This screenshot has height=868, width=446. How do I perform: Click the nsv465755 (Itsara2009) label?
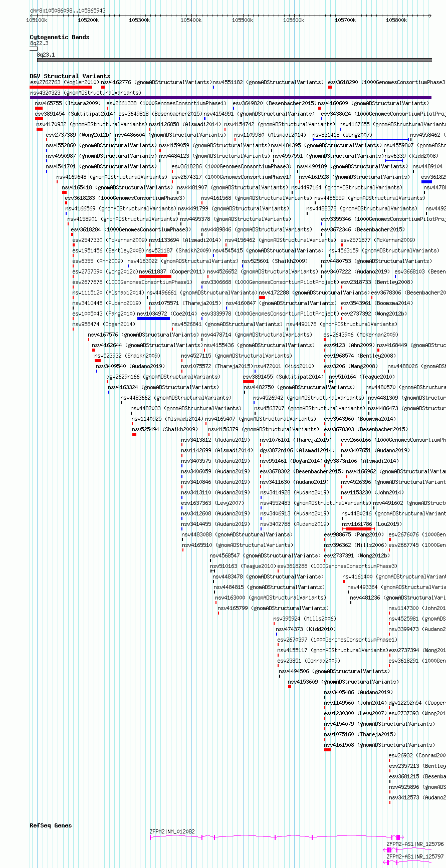point(68,103)
